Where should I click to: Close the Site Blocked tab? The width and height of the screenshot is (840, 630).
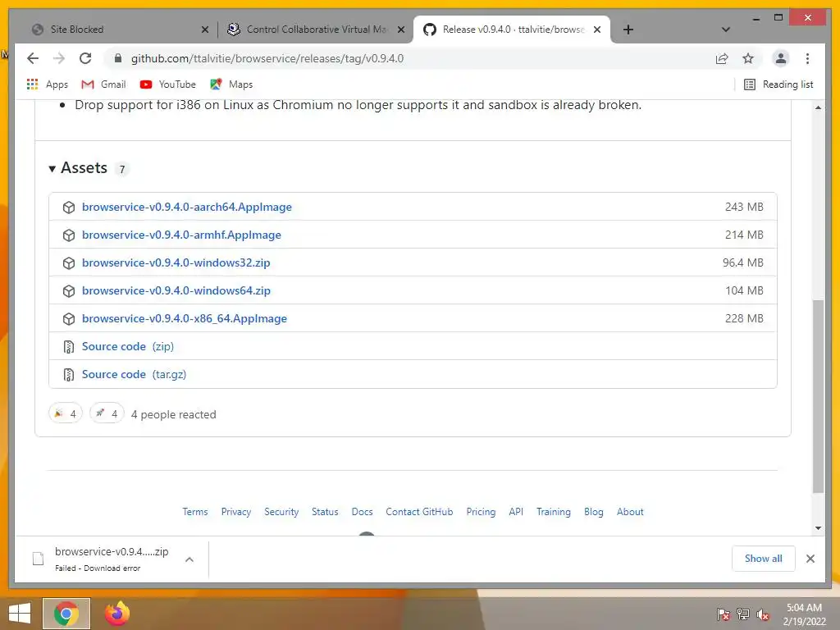(204, 30)
